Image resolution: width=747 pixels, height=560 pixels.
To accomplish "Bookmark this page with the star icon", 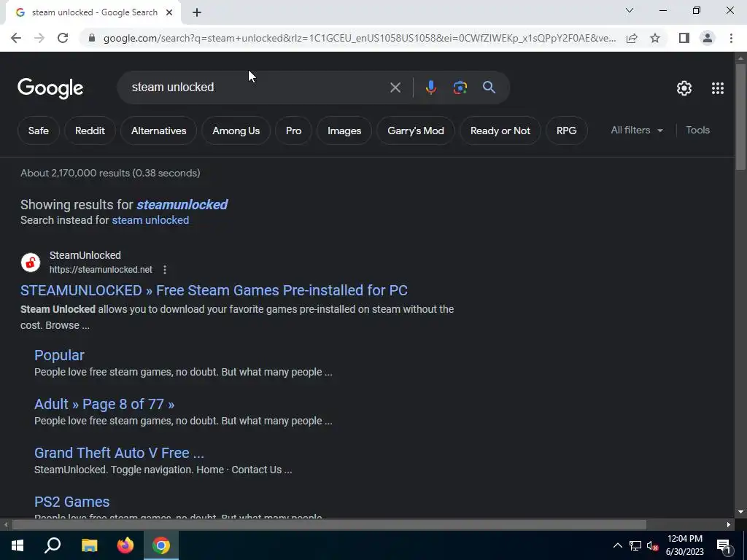I will pyautogui.click(x=655, y=38).
